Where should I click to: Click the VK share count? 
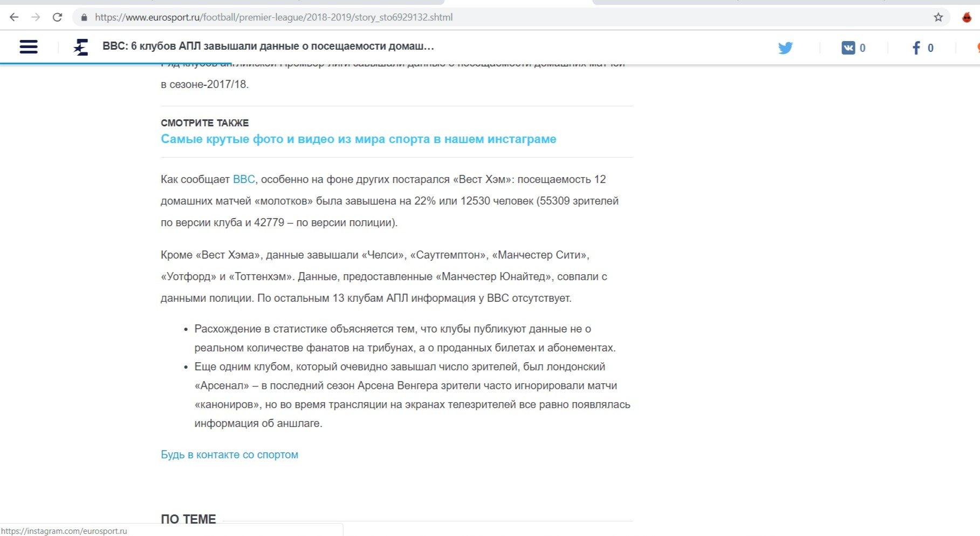coord(862,48)
